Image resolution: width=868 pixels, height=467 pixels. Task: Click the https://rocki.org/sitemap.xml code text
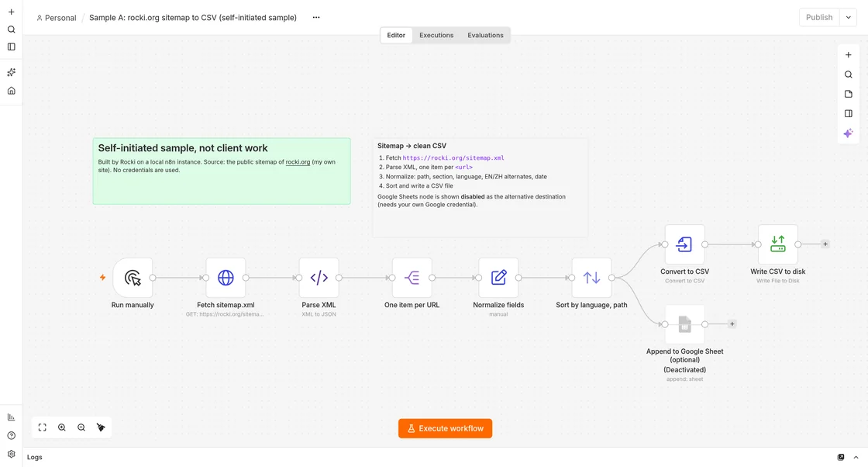tap(453, 158)
